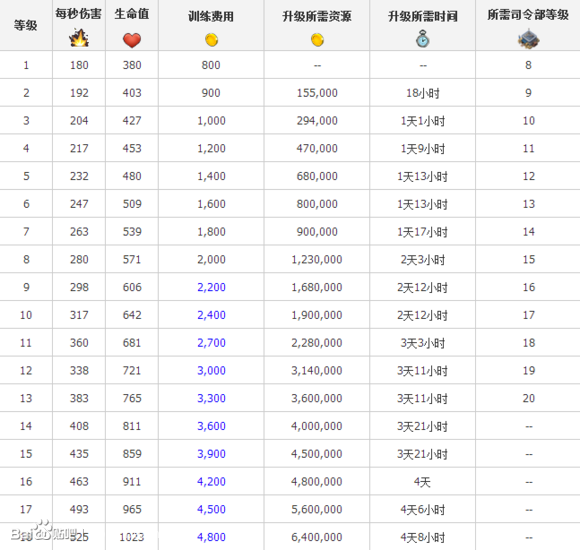The image size is (580, 550).
Task: Open the 4,800 training cost link
Action: point(211,537)
